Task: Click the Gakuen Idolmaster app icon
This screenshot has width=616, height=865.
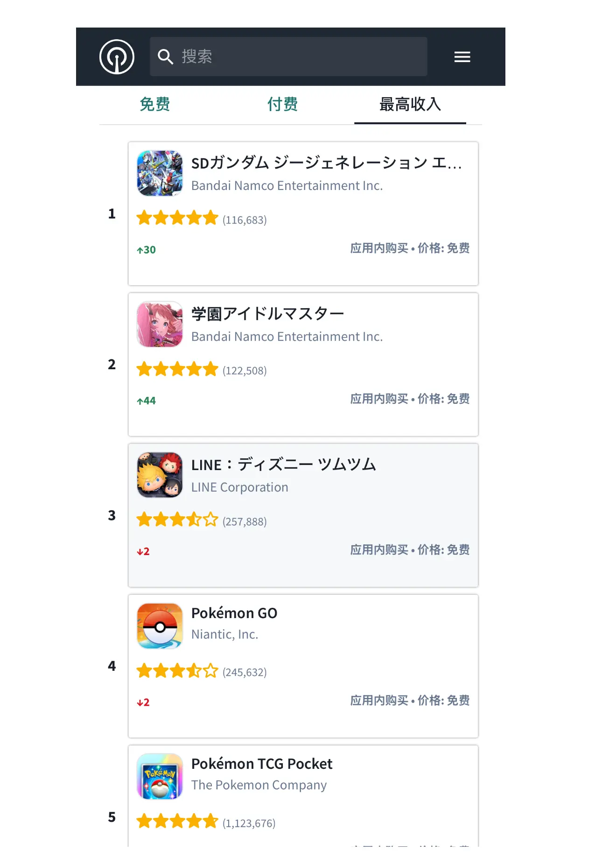Action: [x=160, y=324]
